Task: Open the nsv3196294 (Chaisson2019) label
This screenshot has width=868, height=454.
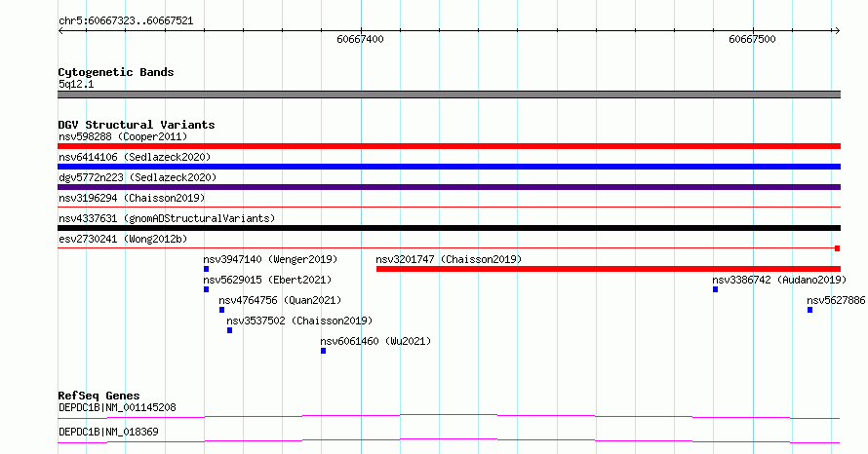Action: click(x=132, y=198)
